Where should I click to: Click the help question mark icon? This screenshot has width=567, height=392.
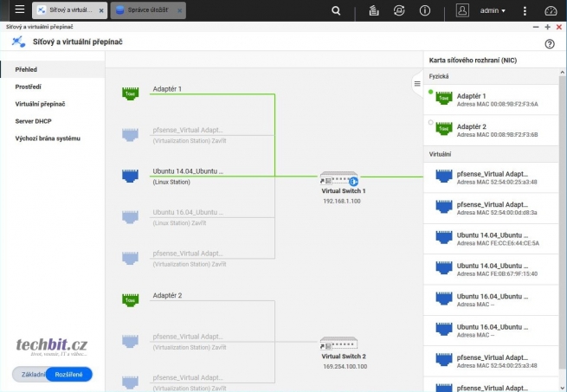click(550, 43)
